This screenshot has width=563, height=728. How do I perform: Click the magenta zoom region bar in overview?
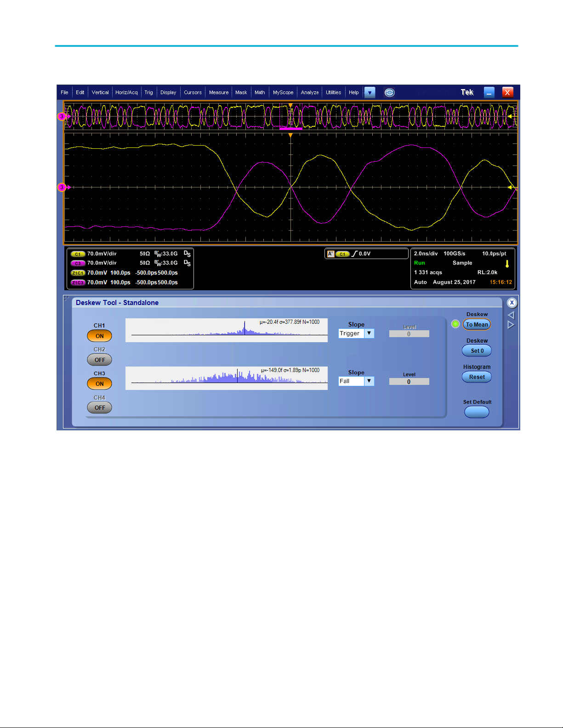pos(290,129)
